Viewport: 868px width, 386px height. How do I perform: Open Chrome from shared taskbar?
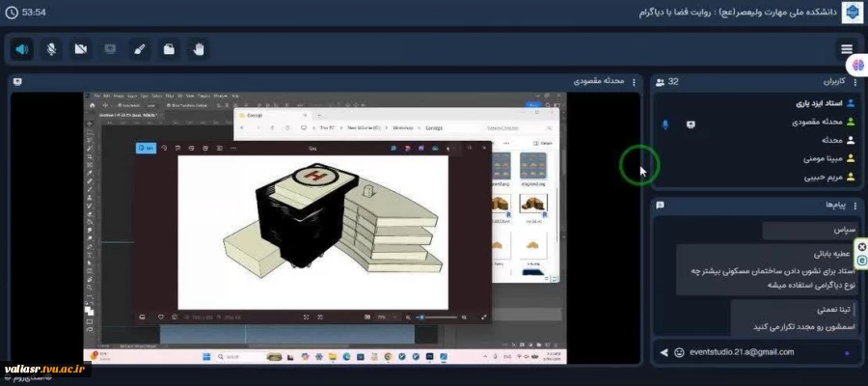click(x=388, y=357)
